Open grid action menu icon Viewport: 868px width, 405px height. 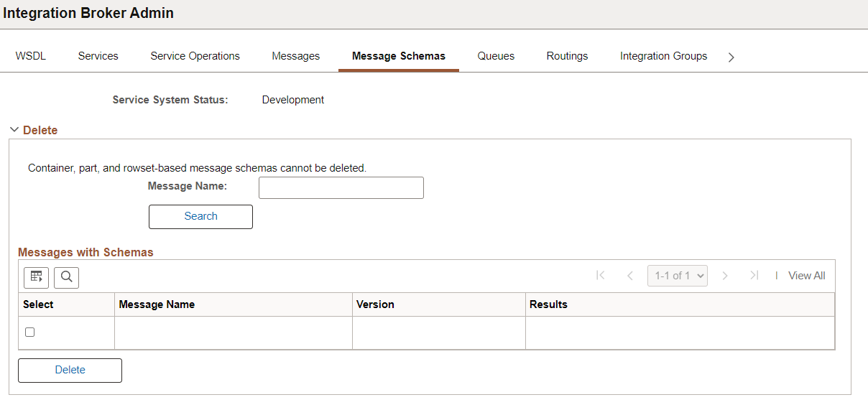coord(36,276)
